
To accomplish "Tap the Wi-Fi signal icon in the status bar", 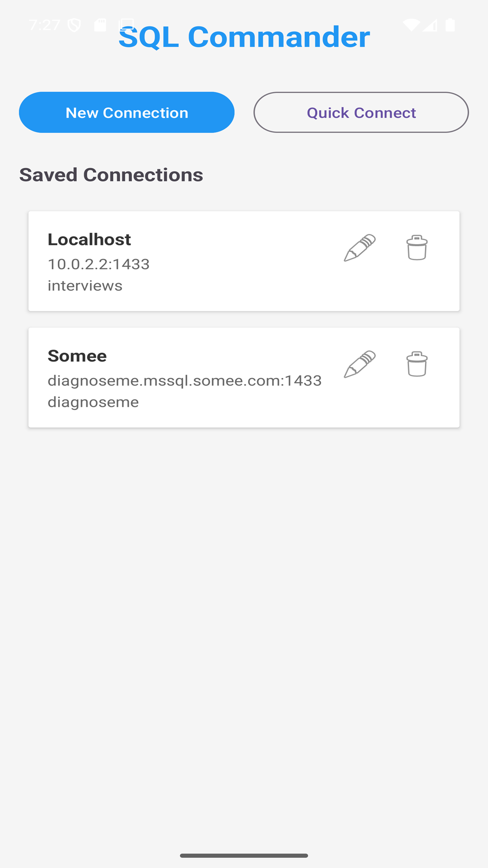I will click(x=411, y=25).
